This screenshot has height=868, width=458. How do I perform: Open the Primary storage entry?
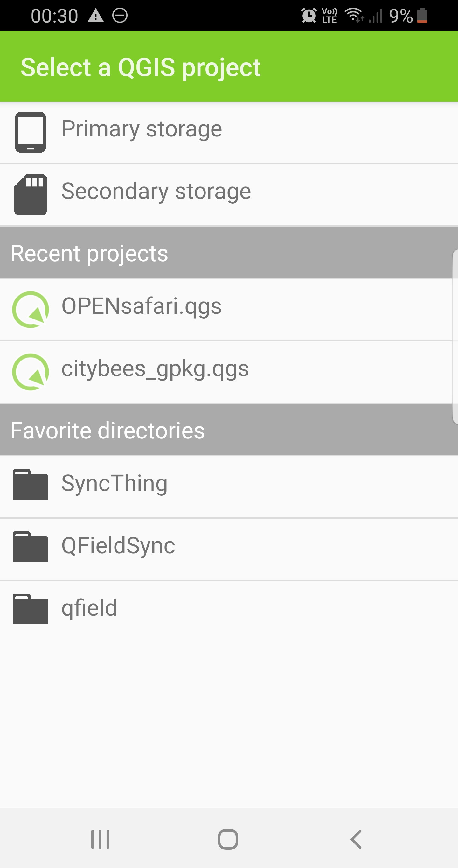[x=142, y=129]
